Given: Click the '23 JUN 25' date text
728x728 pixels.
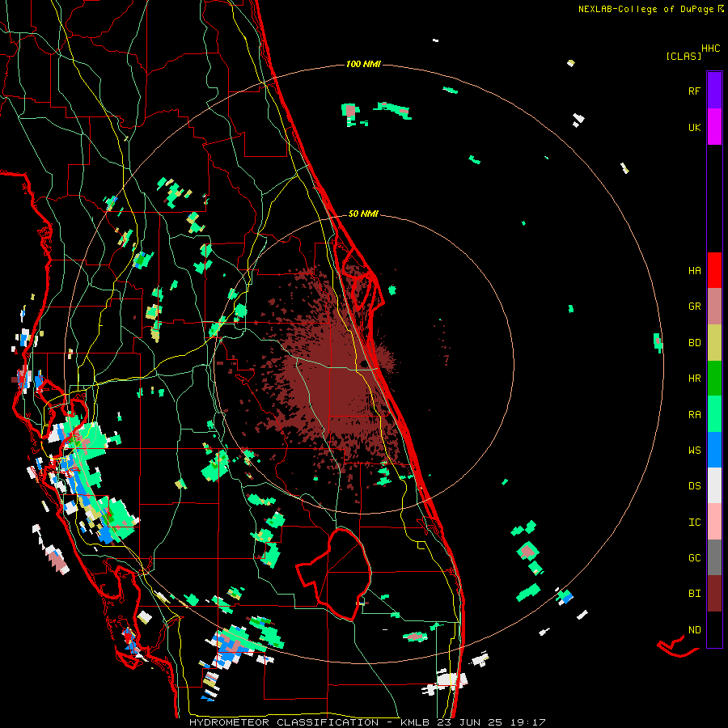Looking at the screenshot, I should tap(470, 722).
